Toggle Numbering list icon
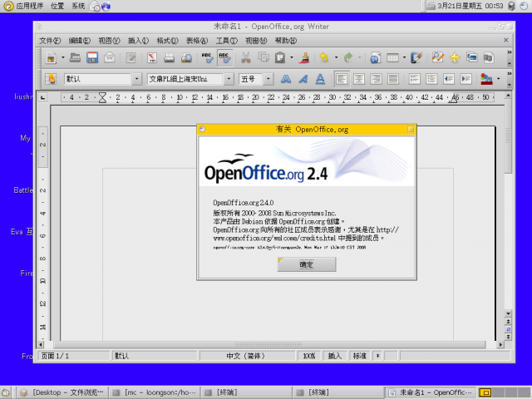 pyautogui.click(x=415, y=79)
